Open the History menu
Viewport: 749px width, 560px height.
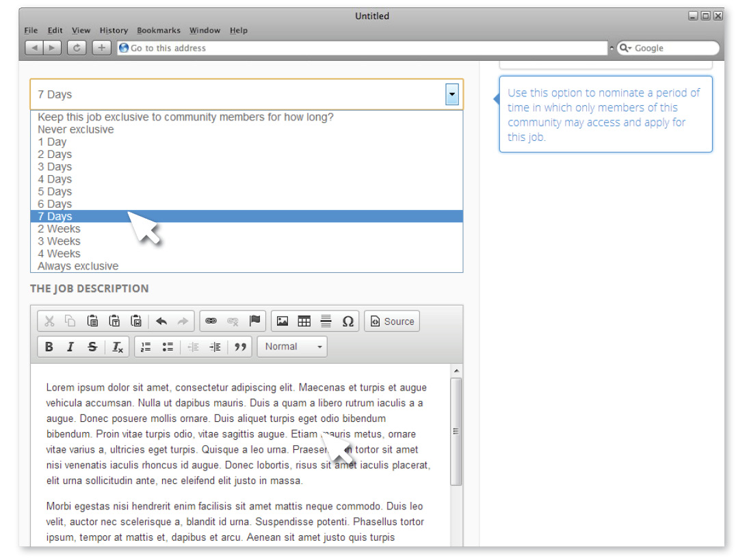tap(114, 31)
